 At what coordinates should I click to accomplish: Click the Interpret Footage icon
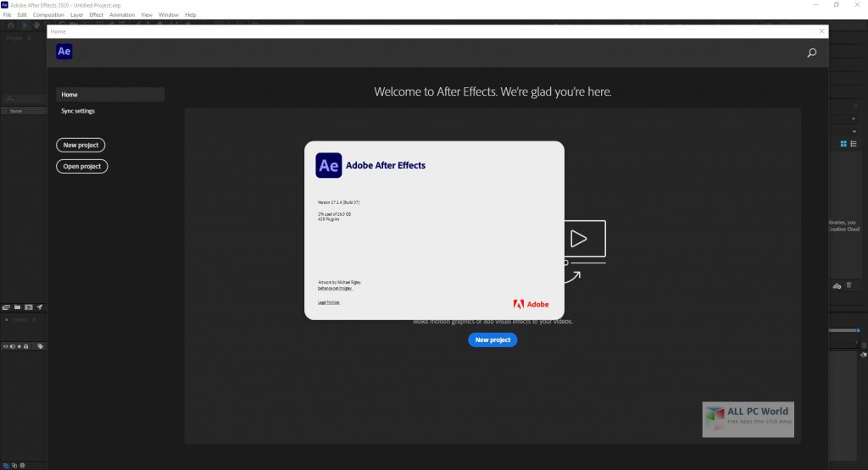point(6,307)
